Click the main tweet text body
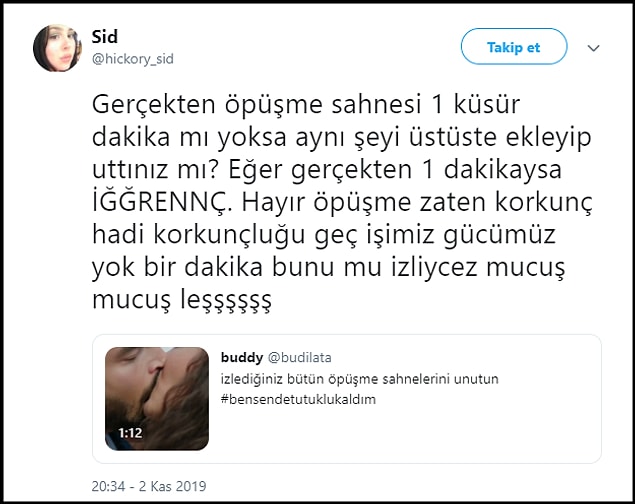This screenshot has height=504, width=635. click(x=342, y=202)
